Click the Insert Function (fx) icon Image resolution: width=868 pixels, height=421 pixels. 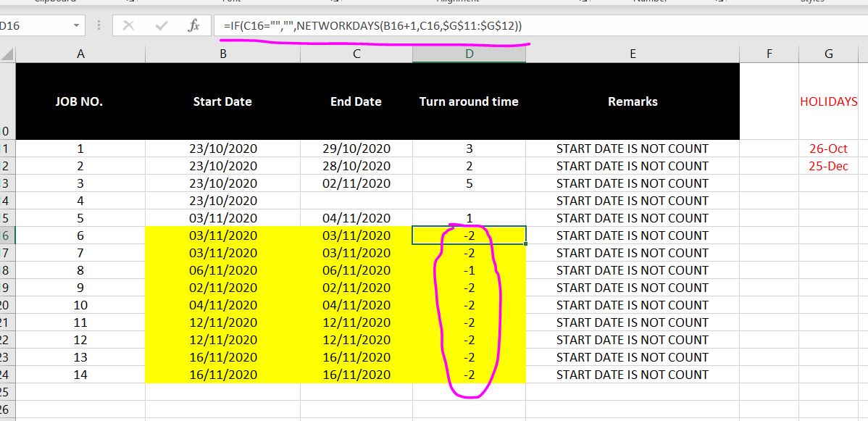pos(193,24)
